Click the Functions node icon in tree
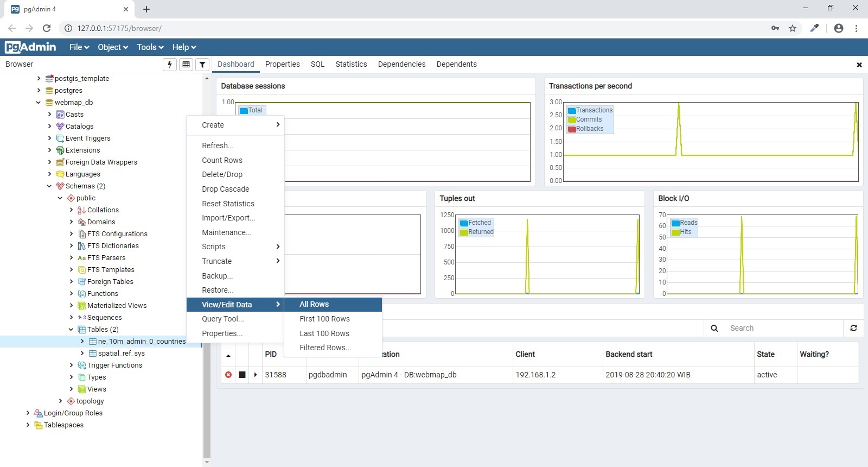Screen dimensions: 868x467 (x=82, y=294)
